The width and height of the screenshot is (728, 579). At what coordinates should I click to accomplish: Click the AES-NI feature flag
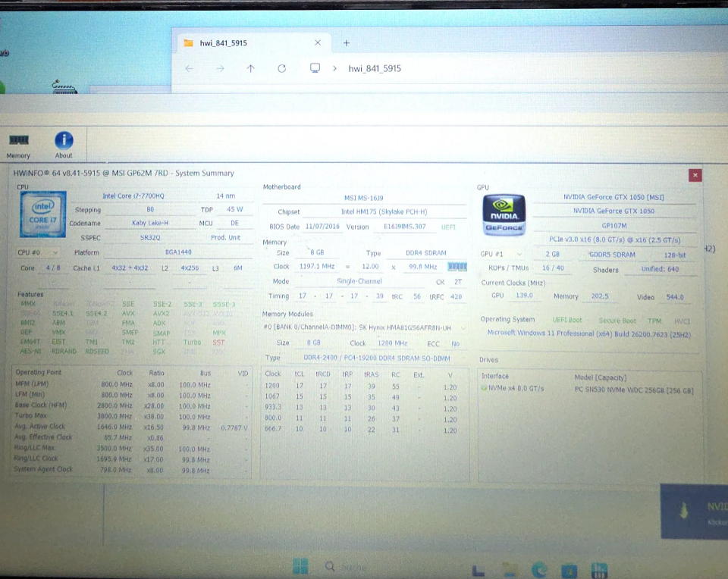(30, 351)
